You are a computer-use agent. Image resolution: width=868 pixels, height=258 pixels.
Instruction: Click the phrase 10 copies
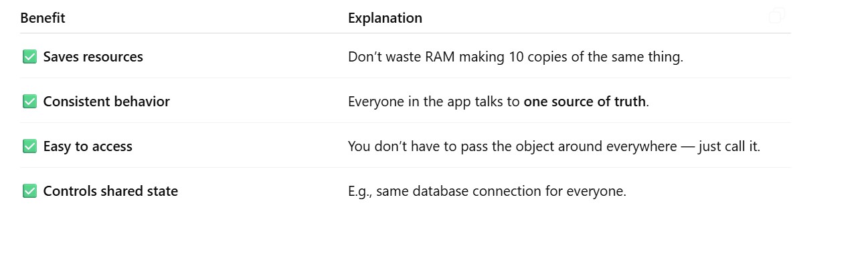539,57
